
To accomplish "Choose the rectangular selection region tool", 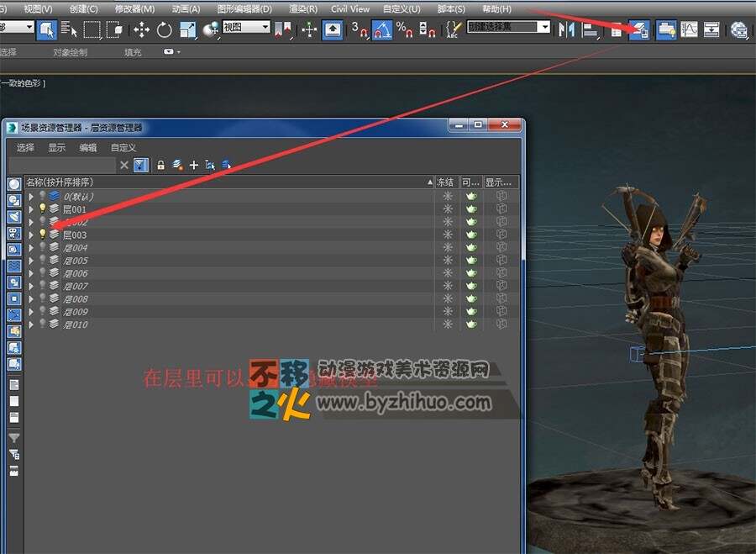I will tap(92, 30).
